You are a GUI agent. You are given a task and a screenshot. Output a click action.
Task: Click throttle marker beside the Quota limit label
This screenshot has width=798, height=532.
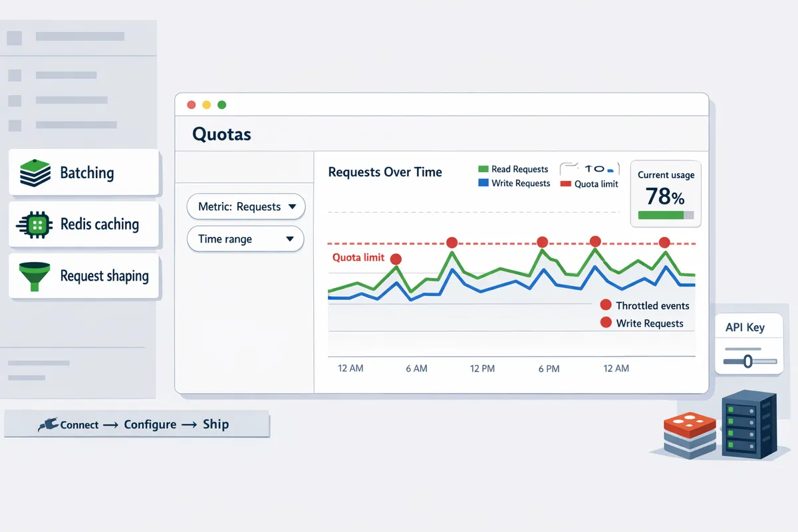pos(396,259)
